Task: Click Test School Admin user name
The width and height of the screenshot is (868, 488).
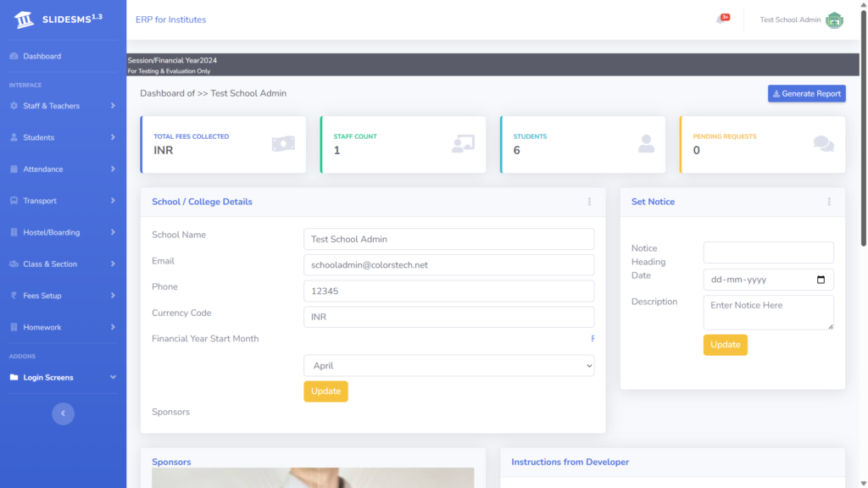Action: coord(790,19)
